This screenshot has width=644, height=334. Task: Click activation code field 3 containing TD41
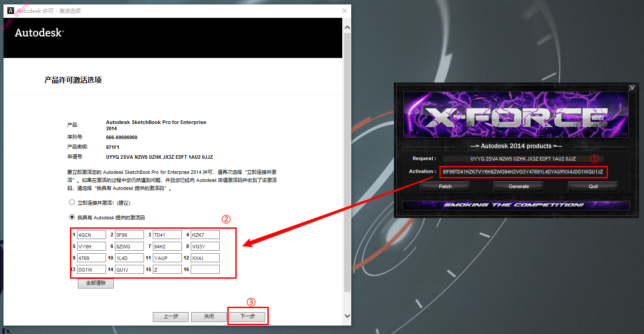[167, 235]
